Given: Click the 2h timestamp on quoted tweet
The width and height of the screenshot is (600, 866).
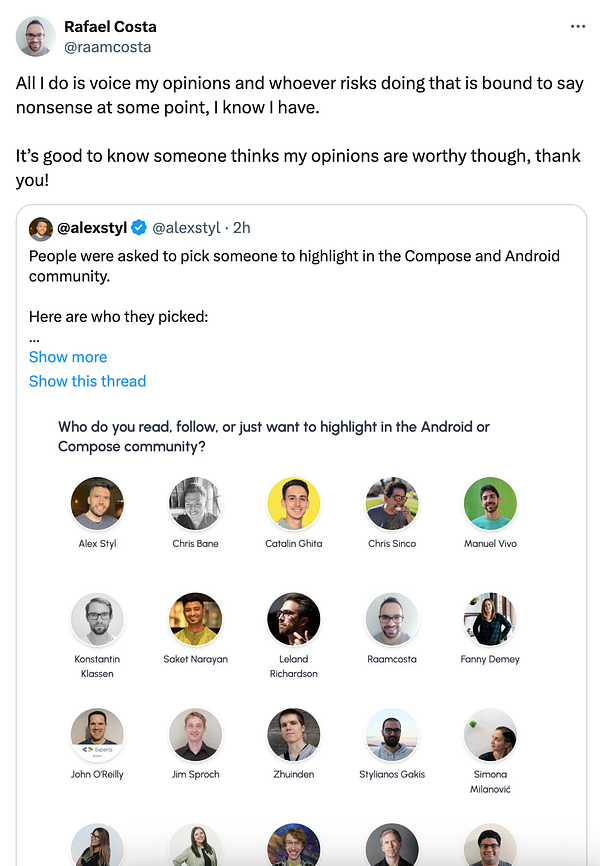Looking at the screenshot, I should click(x=240, y=229).
